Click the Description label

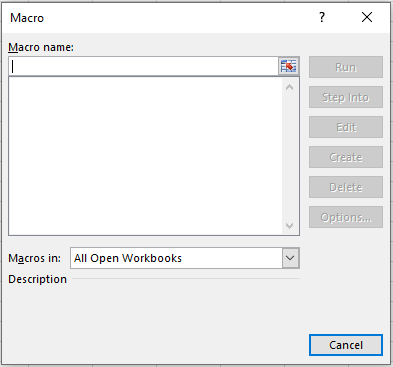click(x=37, y=279)
